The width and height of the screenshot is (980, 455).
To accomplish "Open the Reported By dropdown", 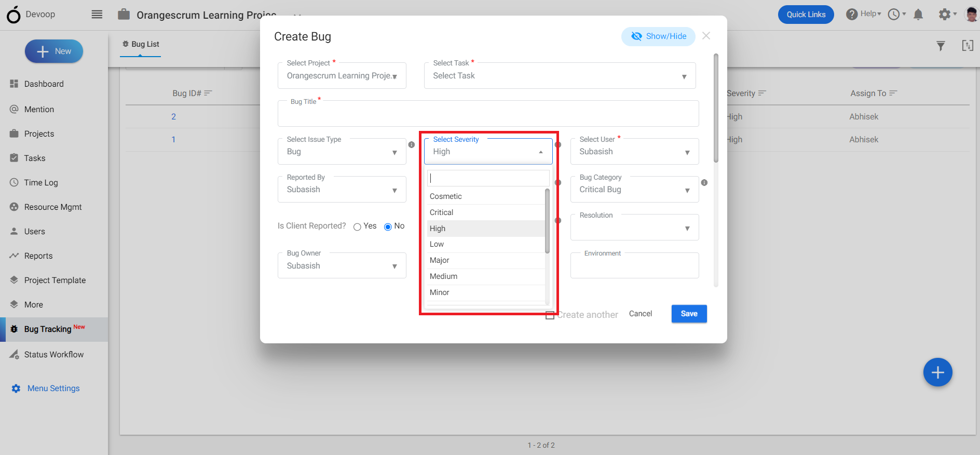I will point(342,190).
